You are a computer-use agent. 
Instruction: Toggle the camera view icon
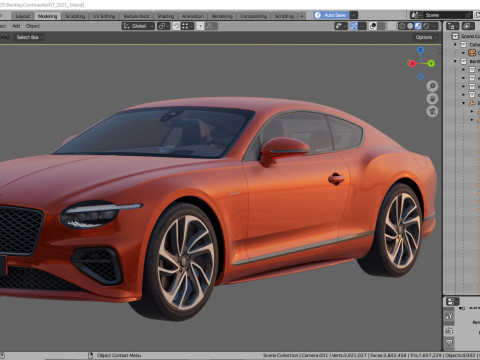432,111
